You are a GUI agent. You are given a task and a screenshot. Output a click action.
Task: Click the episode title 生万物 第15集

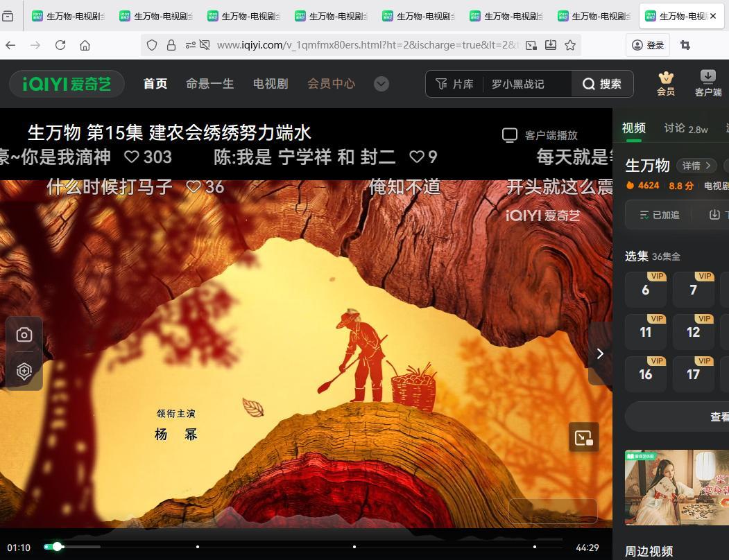tap(169, 133)
